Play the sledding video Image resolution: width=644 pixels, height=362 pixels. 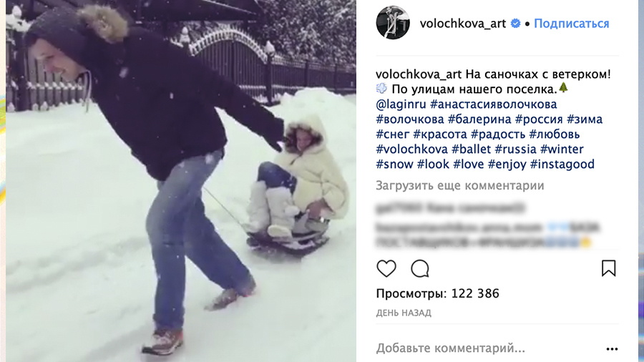tap(181, 181)
